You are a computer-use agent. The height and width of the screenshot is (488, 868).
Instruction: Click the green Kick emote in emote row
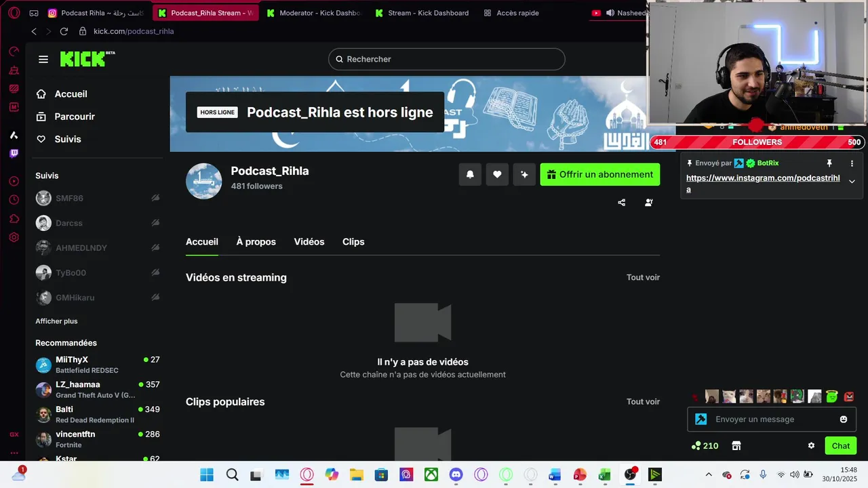[832, 396]
